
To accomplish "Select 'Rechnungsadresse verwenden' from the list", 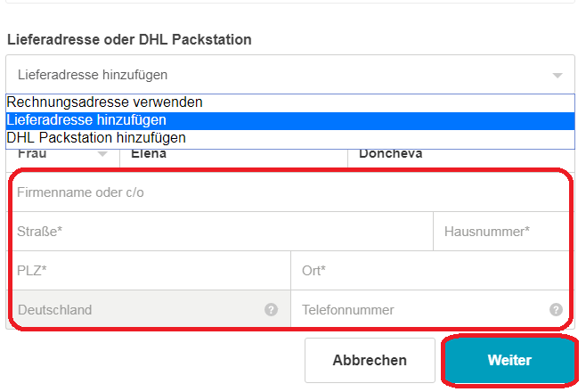I will (x=104, y=102).
